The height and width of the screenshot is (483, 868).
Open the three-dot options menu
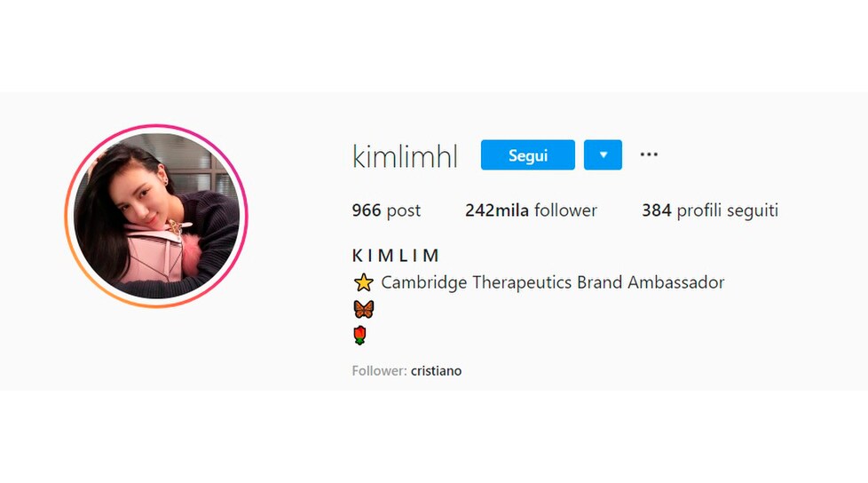coord(649,154)
